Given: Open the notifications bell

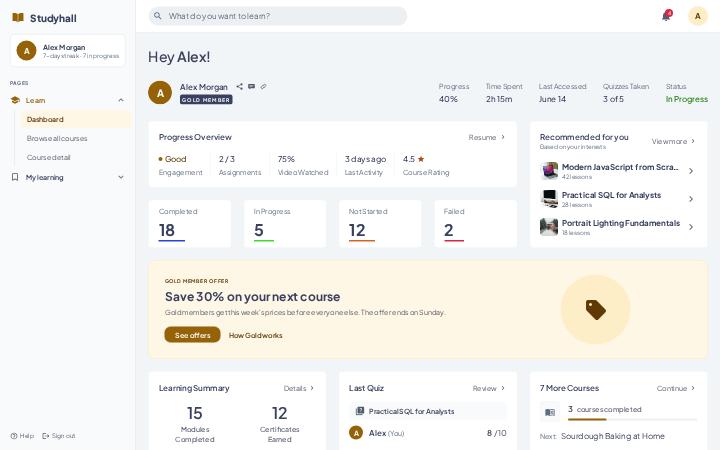Looking at the screenshot, I should (x=666, y=16).
